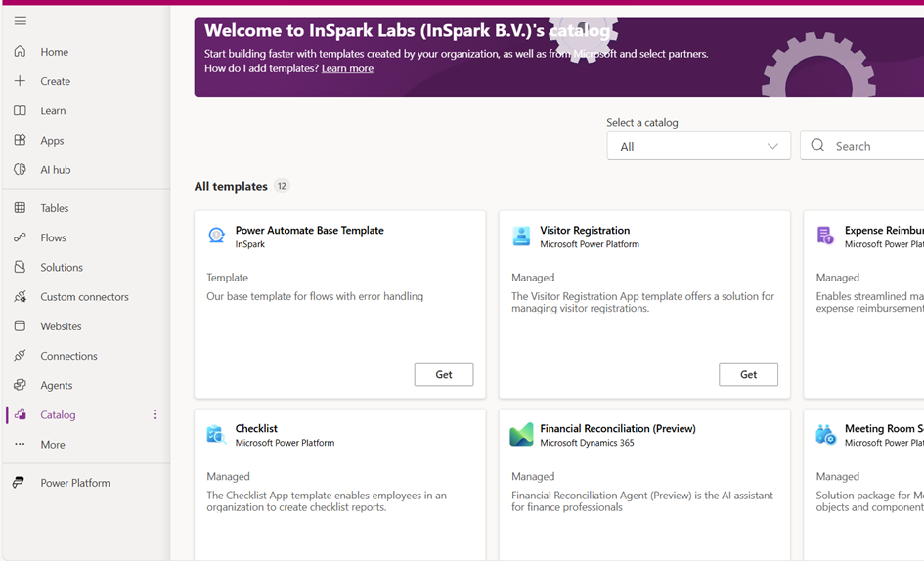The image size is (924, 561).
Task: Click the All templates count badge
Action: [283, 186]
